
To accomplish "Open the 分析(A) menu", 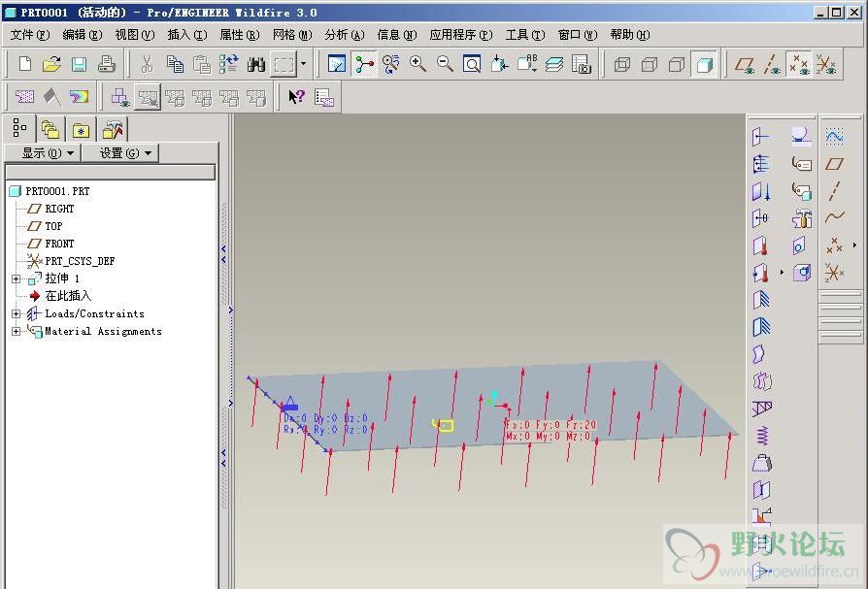I will [x=345, y=35].
